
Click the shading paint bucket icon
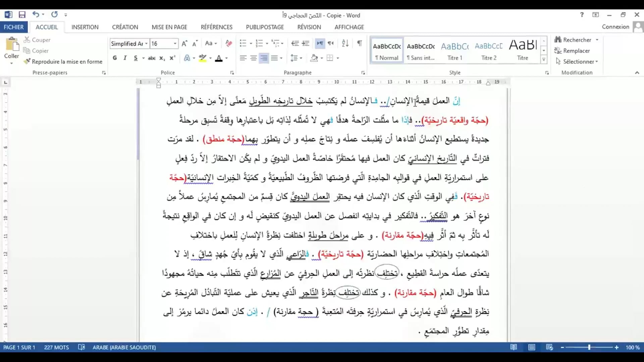point(314,58)
